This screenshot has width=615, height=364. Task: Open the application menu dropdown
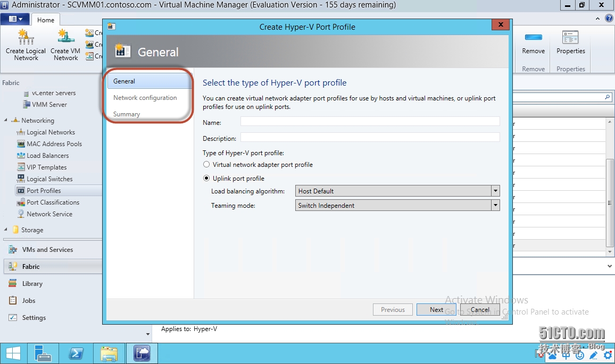(15, 19)
